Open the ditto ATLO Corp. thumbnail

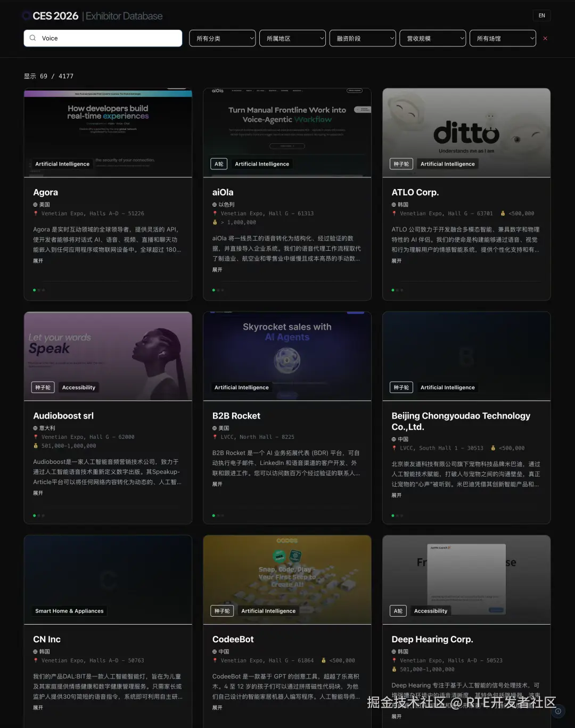(466, 133)
